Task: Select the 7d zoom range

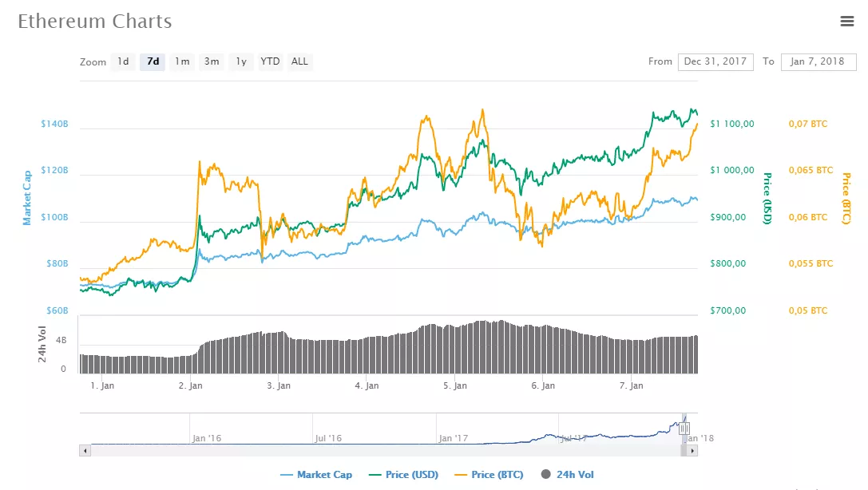Action: click(153, 61)
